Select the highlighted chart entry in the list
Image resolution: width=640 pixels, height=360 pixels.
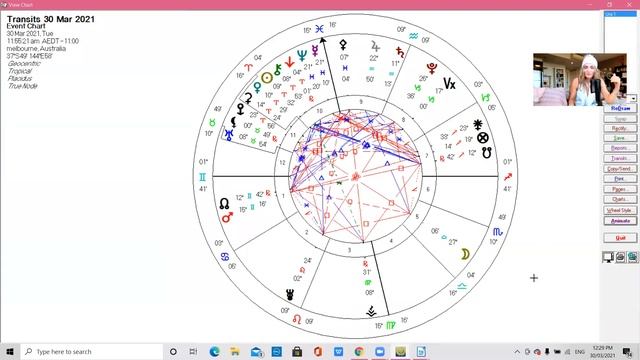coord(620,14)
